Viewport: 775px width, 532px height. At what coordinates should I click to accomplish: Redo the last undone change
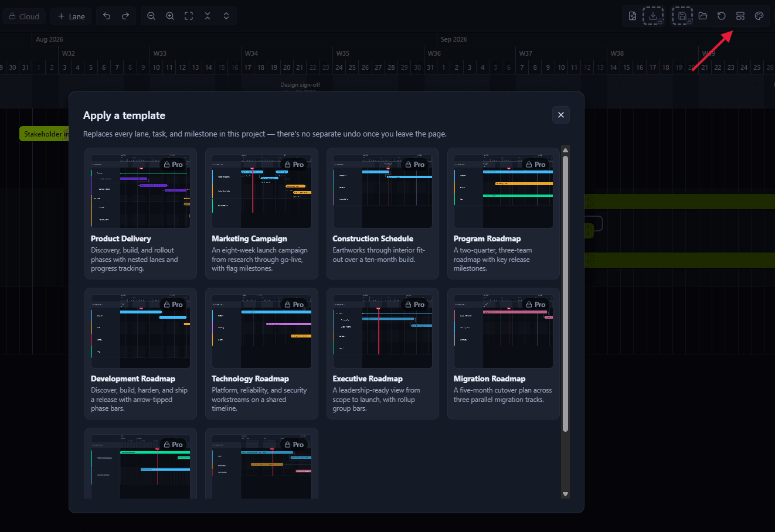(x=125, y=16)
